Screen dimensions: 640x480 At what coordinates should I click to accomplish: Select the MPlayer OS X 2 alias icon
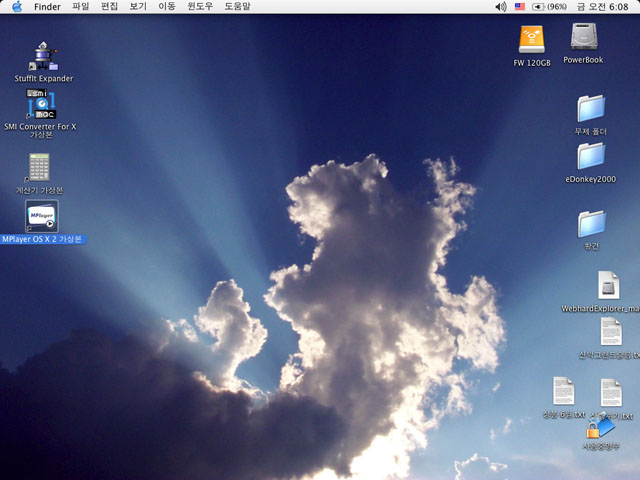tap(41, 216)
